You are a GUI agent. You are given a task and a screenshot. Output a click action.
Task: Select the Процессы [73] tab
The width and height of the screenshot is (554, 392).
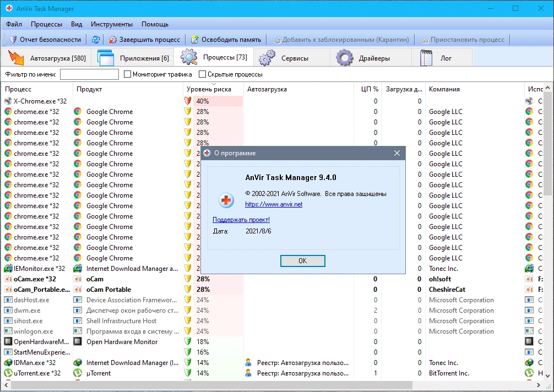click(214, 57)
